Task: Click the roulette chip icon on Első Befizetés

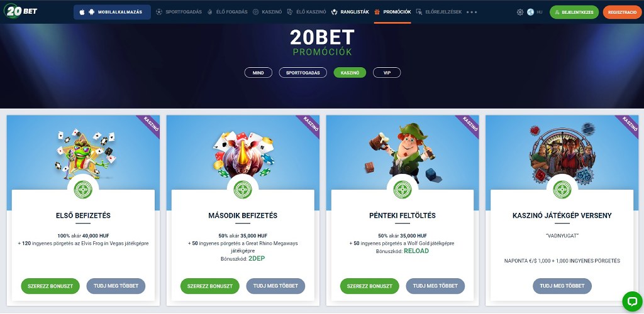Action: pyautogui.click(x=83, y=190)
